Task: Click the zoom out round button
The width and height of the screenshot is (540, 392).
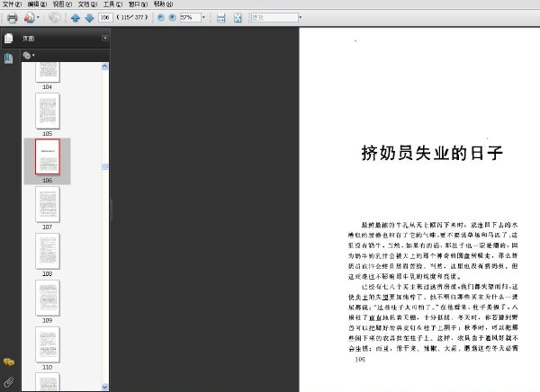Action: [160, 18]
